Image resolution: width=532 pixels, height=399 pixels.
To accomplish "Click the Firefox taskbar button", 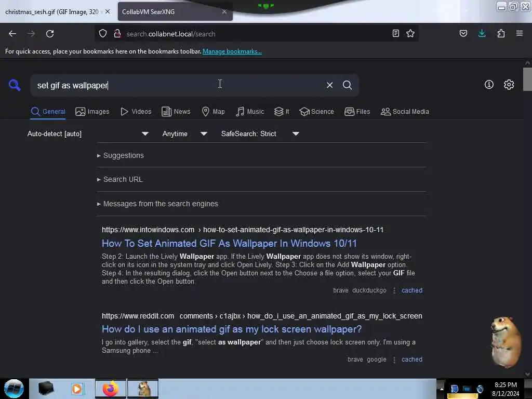I will [111, 389].
